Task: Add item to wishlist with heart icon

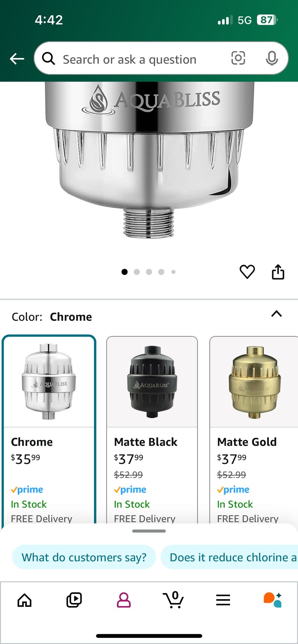Action: (x=247, y=272)
